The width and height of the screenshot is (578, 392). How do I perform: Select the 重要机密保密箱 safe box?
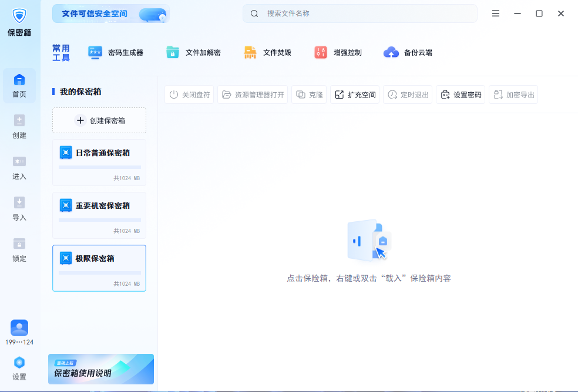point(99,207)
